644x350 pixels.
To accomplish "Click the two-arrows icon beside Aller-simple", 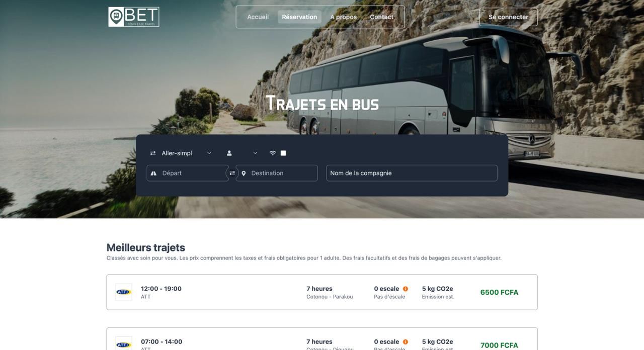I will click(x=153, y=153).
